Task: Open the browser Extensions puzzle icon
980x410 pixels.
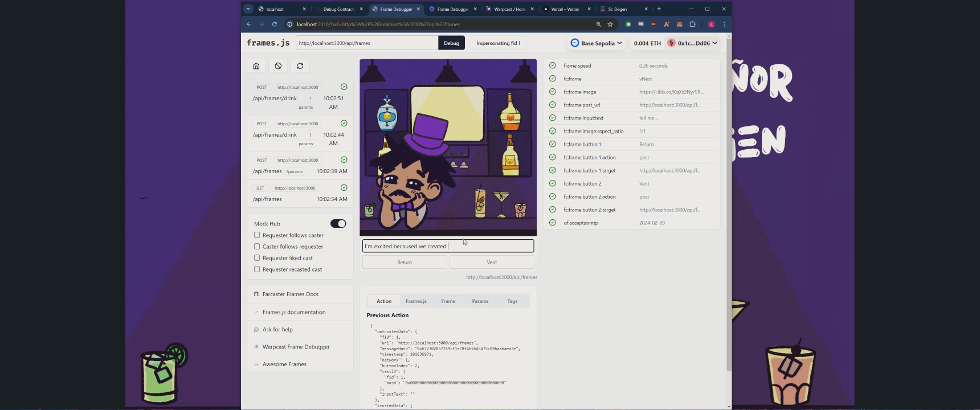Action: coord(692,24)
